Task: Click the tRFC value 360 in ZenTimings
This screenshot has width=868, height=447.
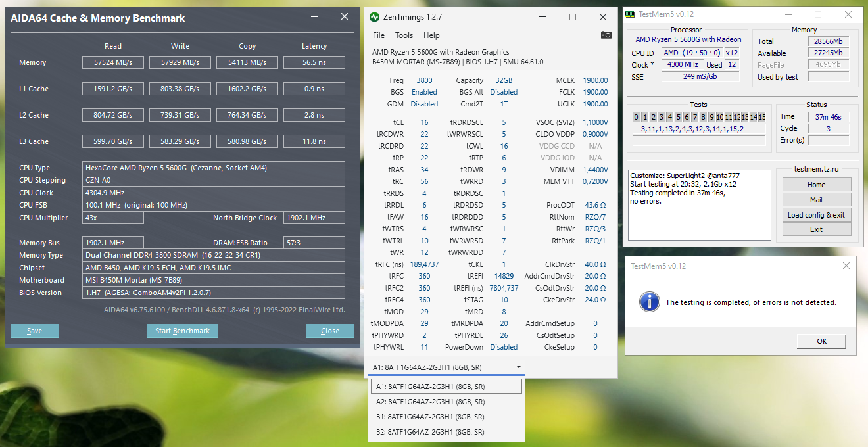Action: click(x=424, y=276)
